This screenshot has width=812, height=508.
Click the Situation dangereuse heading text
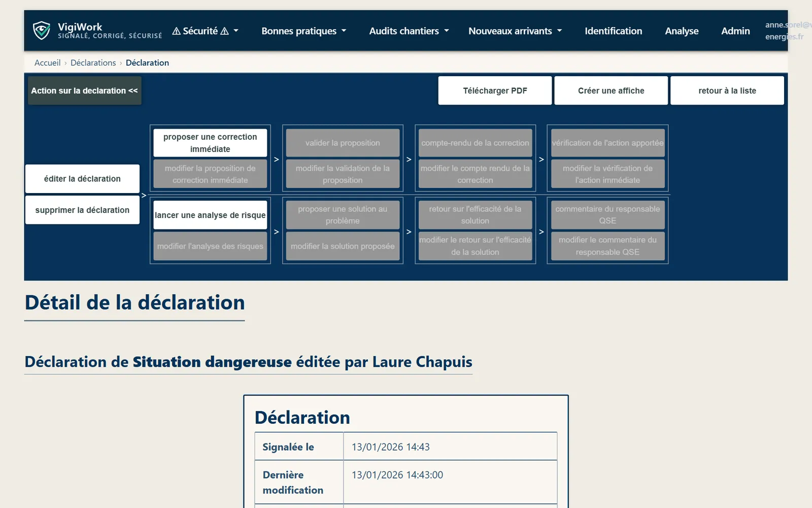(x=212, y=362)
